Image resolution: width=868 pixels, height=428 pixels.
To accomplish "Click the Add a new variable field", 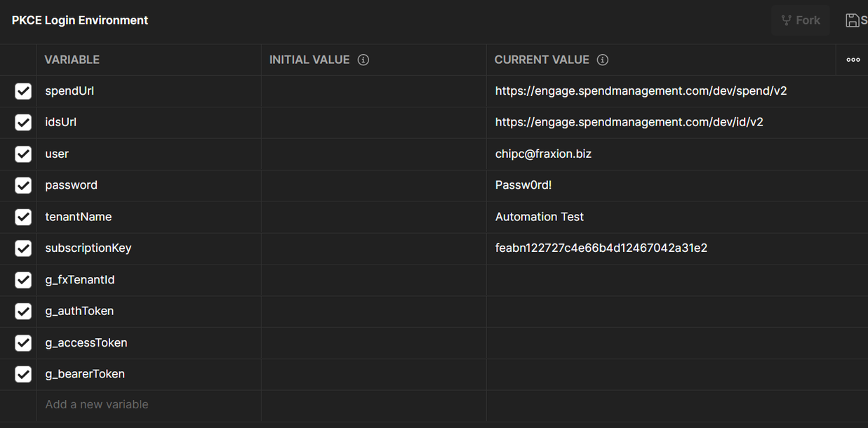I will tap(97, 405).
